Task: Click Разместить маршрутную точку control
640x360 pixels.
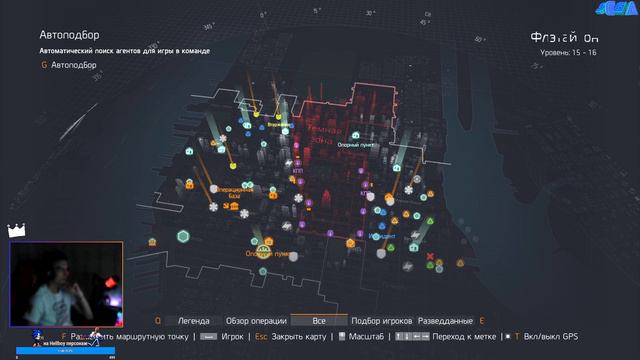Action: 125,337
